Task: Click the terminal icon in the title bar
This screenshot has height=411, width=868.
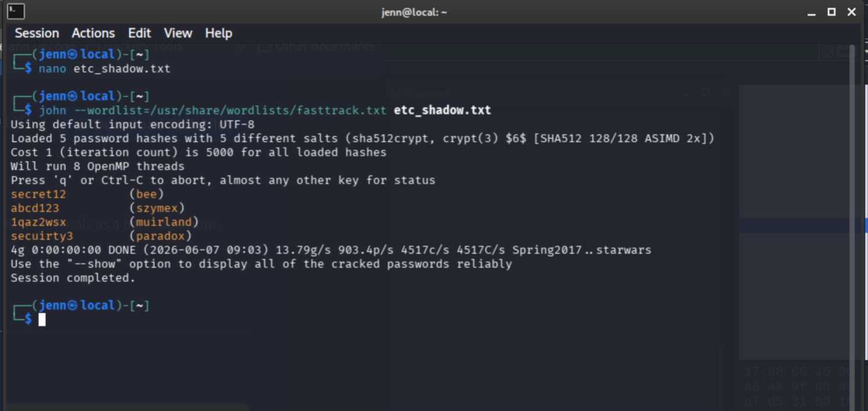Action: tap(16, 11)
